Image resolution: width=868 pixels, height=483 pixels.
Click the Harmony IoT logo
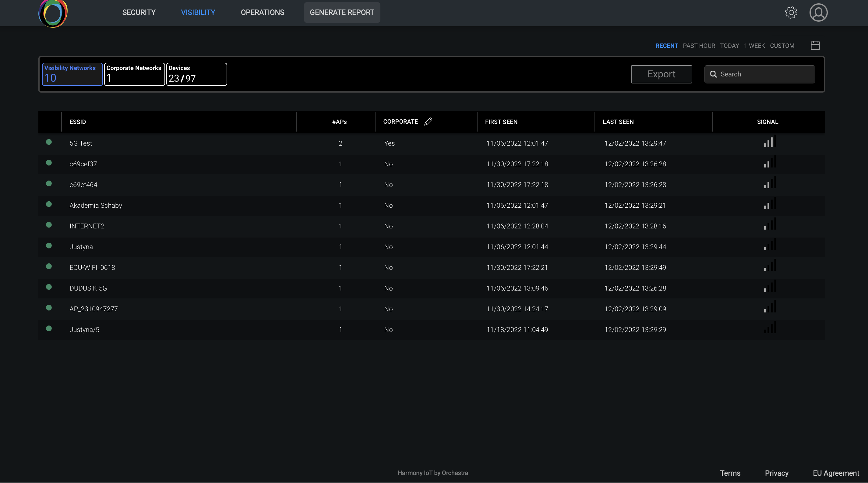pyautogui.click(x=53, y=13)
